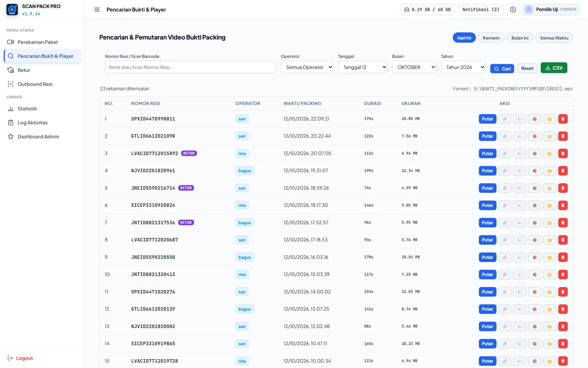Open Notifikasi (2) button
Viewport: 588px width, 368px height.
481,10
